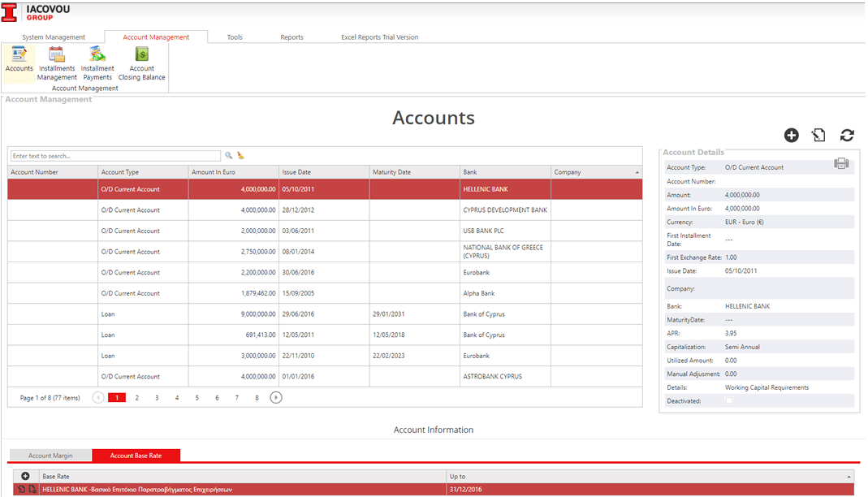Open the Accounts ribbon icon
868x497 pixels.
click(x=19, y=58)
